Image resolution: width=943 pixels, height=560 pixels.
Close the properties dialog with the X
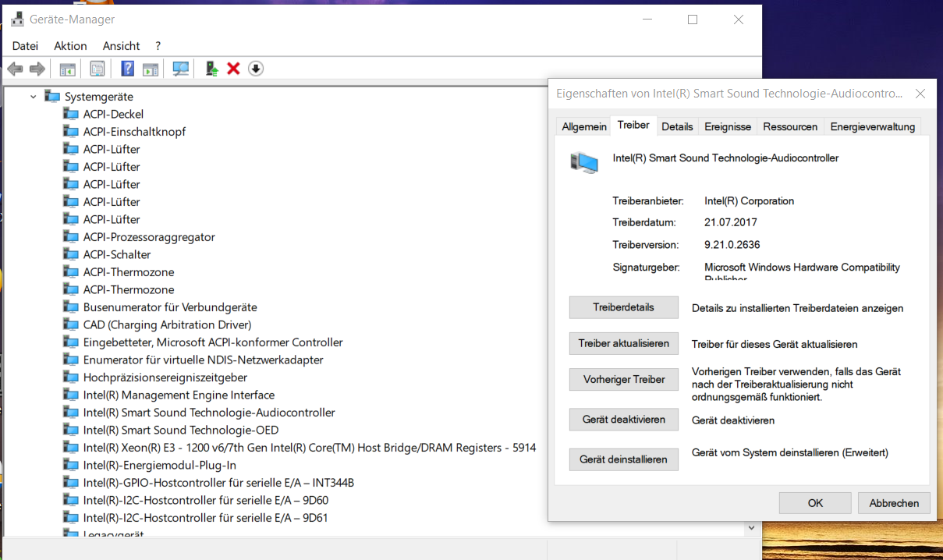[920, 94]
